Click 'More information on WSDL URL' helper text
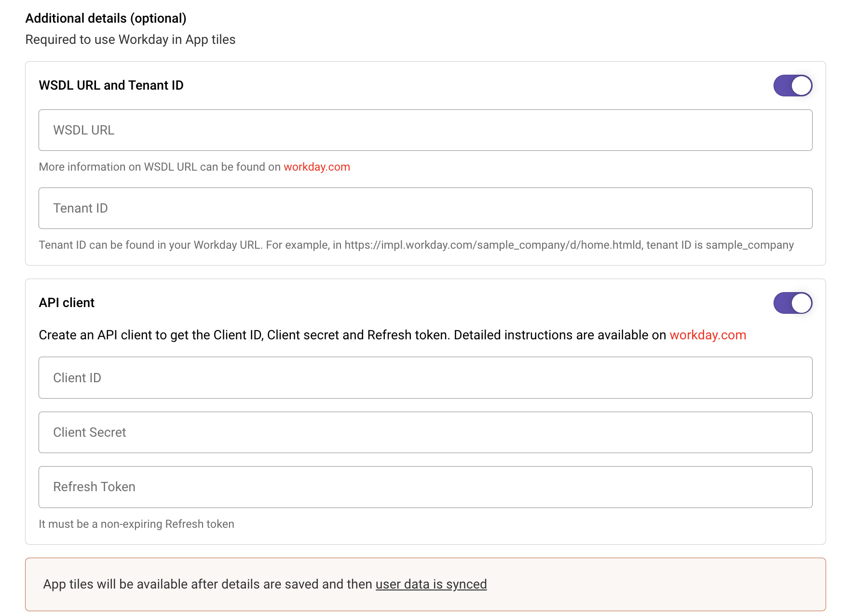This screenshot has width=842, height=616. [x=159, y=167]
